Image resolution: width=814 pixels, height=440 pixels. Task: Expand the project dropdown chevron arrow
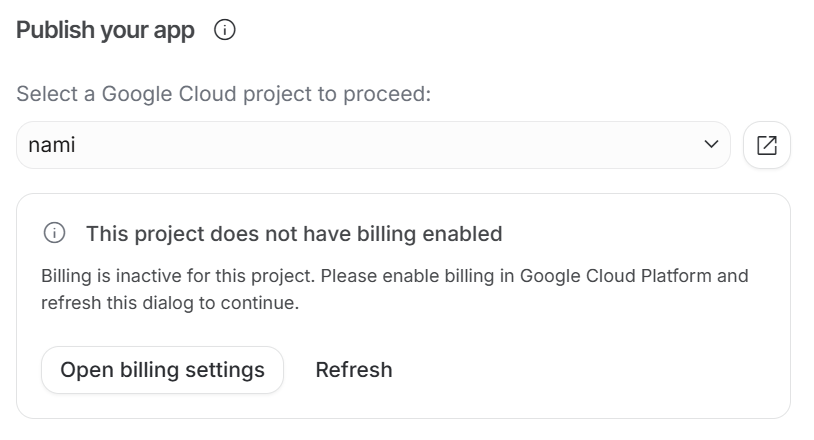coord(711,144)
